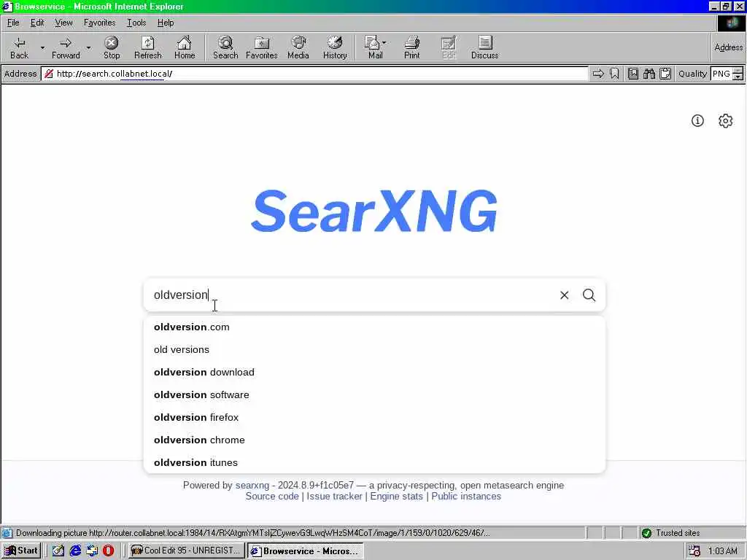Open the Help menu
The image size is (747, 560).
tap(166, 23)
